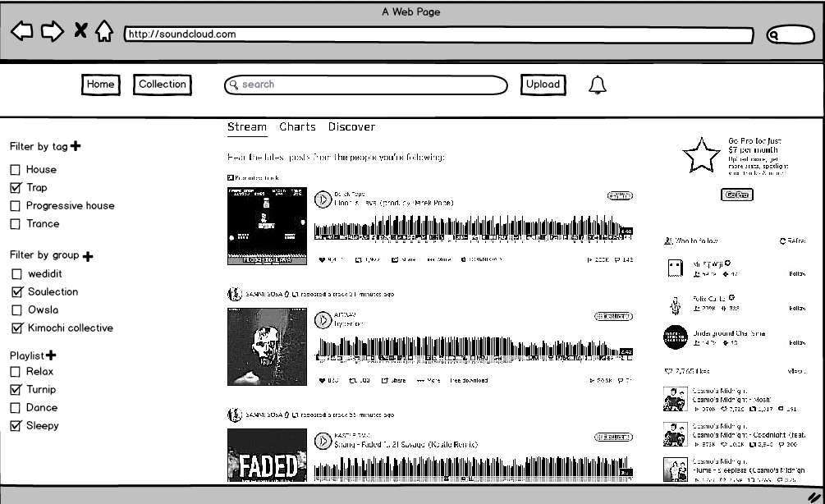The width and height of the screenshot is (825, 504).
Task: Seek within the Floor is Lava waveform
Action: coord(473,227)
